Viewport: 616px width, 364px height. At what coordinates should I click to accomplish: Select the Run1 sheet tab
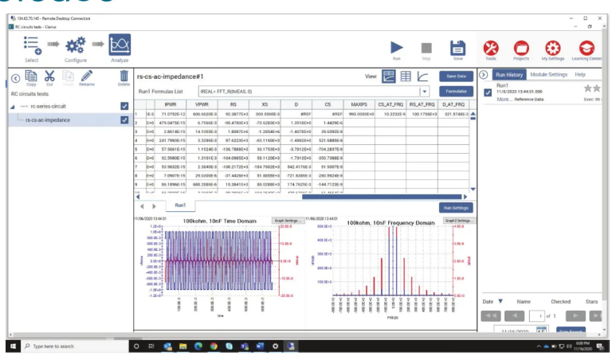tap(180, 205)
